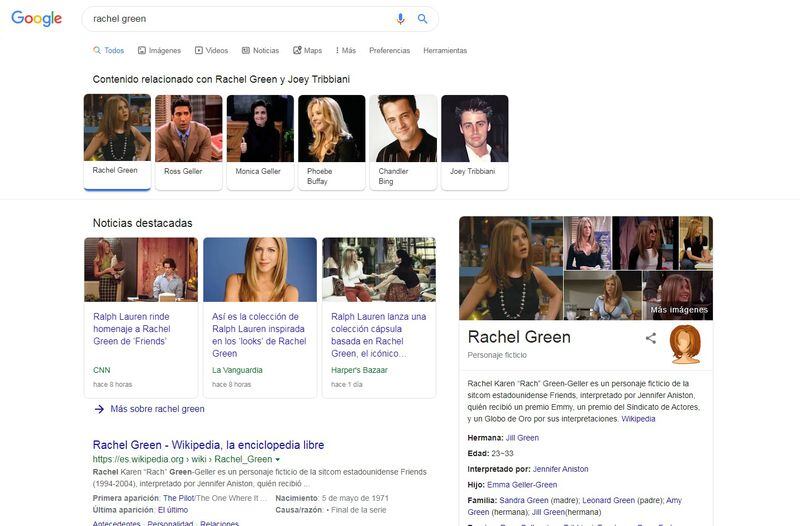The width and height of the screenshot is (800, 526).
Task: Open Wikipedia link in panel description
Action: point(638,419)
